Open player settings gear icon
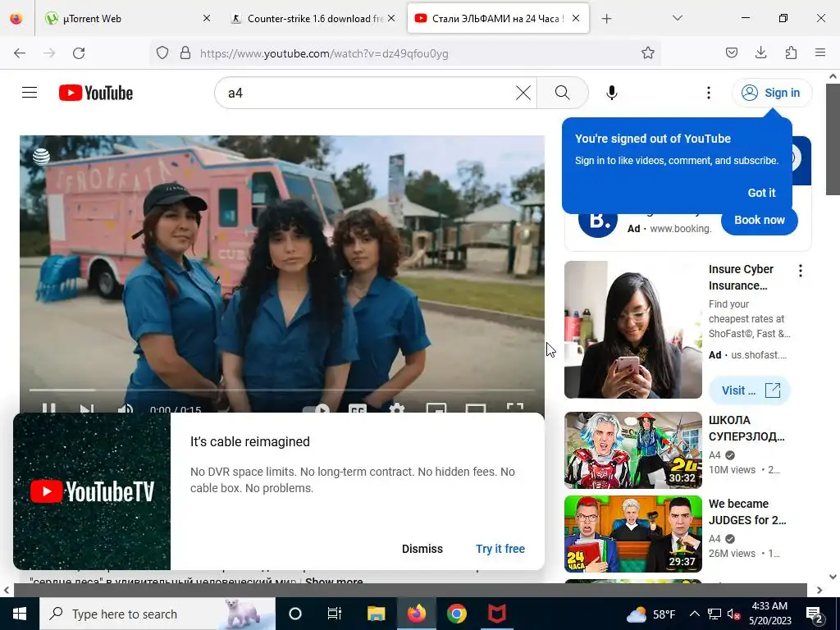 point(396,409)
